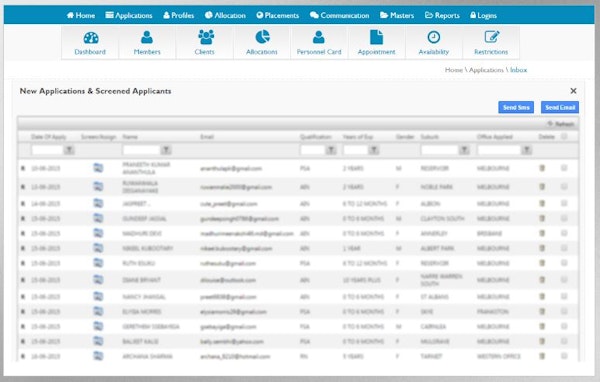This screenshot has height=382, width=600.
Task: Open the Suburb filter dropdown
Action: [x=464, y=150]
